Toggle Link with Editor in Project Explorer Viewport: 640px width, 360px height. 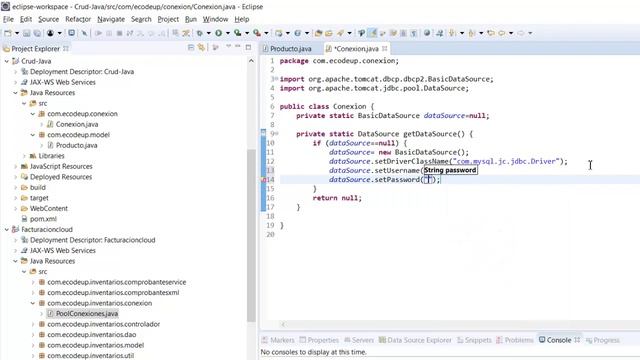click(x=201, y=48)
